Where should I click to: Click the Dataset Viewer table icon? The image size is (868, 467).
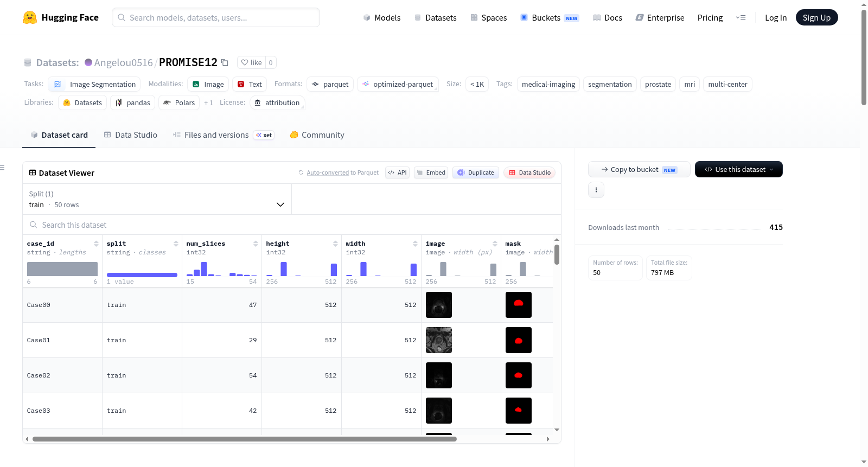(x=33, y=172)
